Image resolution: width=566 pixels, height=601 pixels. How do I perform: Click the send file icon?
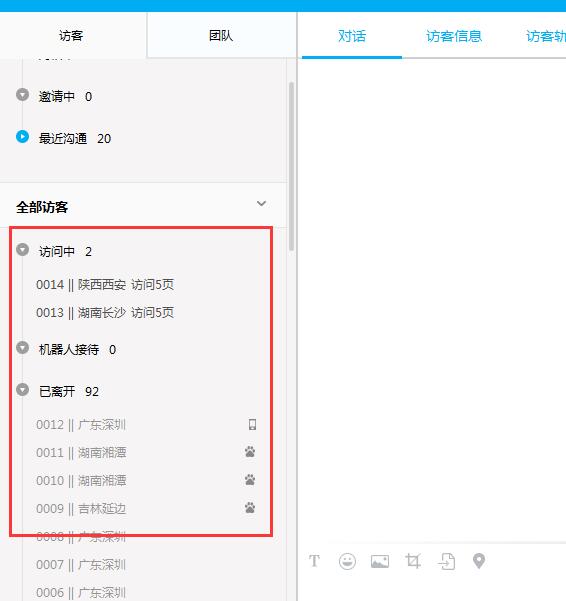coord(446,562)
